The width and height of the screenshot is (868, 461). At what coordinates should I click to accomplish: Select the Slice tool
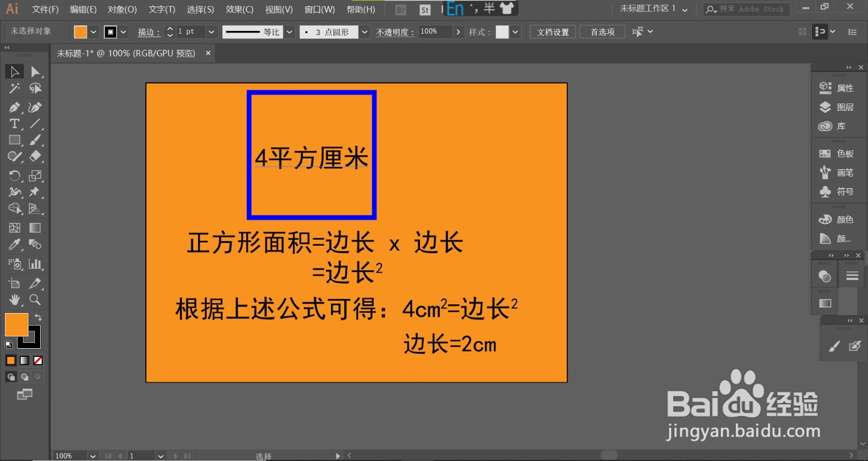pos(35,283)
